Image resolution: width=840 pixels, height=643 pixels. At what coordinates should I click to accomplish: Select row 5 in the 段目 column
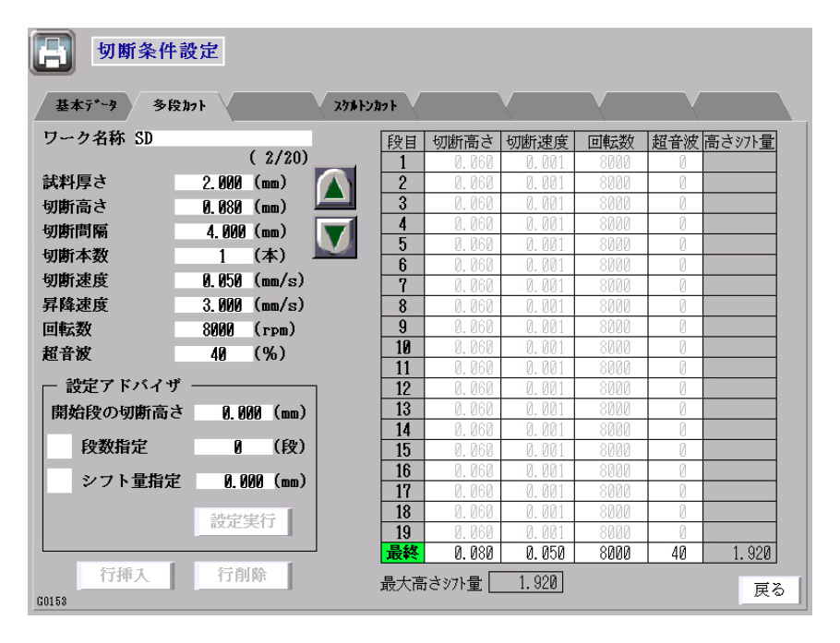click(x=402, y=244)
